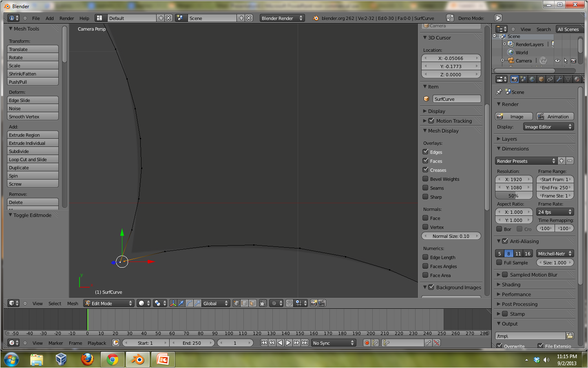Screen dimensions: 588x368
Task: Toggle the Faces overlay checkbox
Action: pyautogui.click(x=425, y=161)
